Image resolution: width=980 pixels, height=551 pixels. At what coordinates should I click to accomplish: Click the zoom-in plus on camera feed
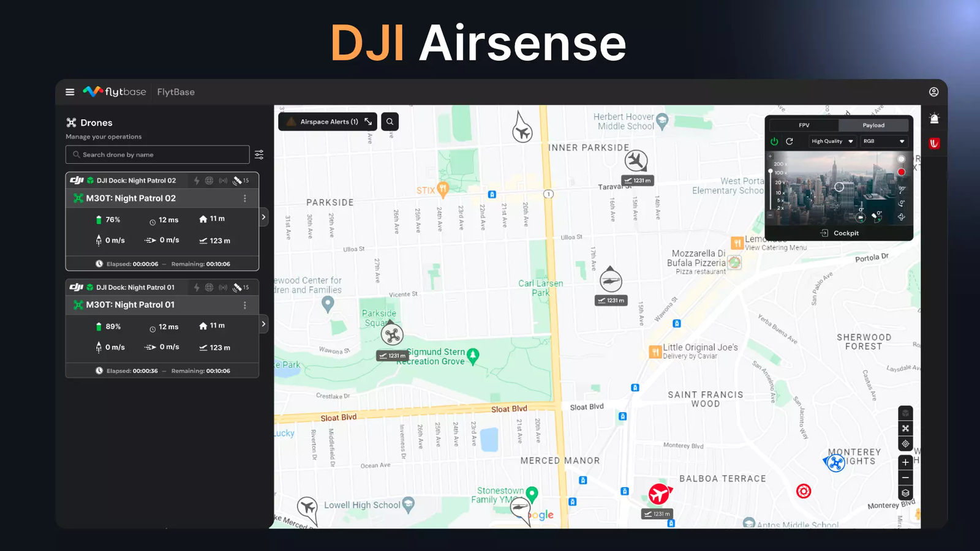(x=771, y=157)
